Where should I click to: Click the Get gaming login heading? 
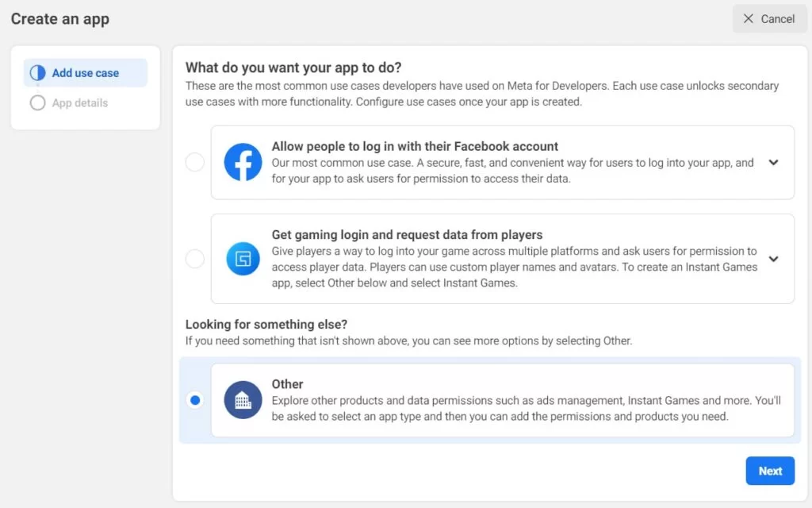tap(407, 235)
